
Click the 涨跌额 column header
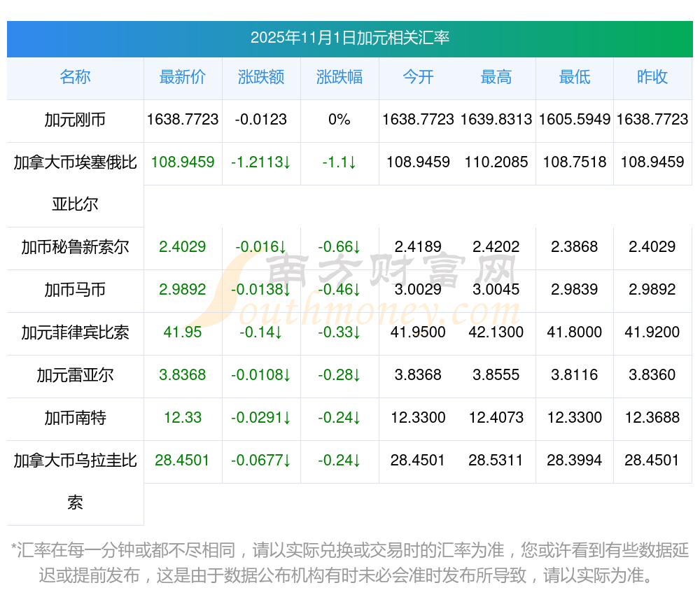click(x=261, y=77)
